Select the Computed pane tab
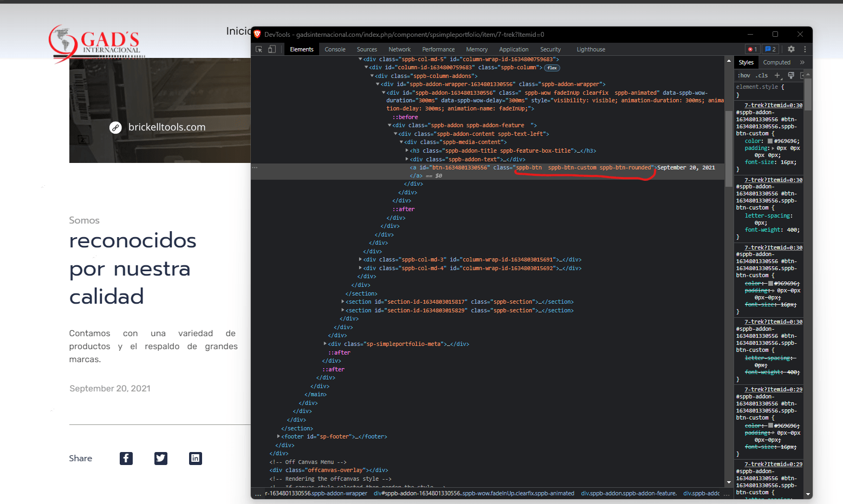 tap(776, 62)
